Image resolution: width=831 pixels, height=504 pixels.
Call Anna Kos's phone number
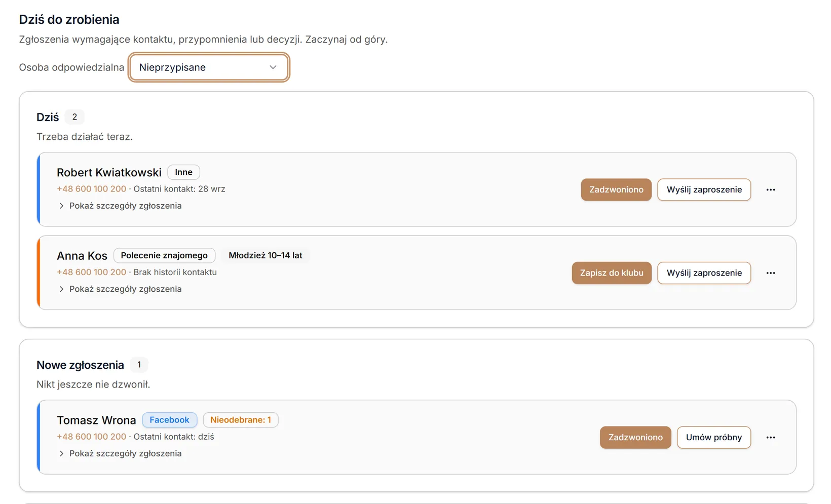92,272
